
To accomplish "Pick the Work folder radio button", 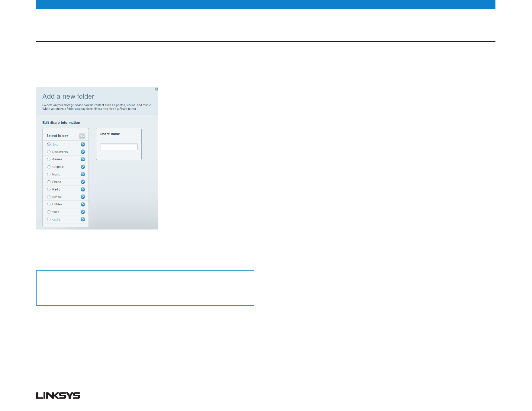I will point(49,212).
